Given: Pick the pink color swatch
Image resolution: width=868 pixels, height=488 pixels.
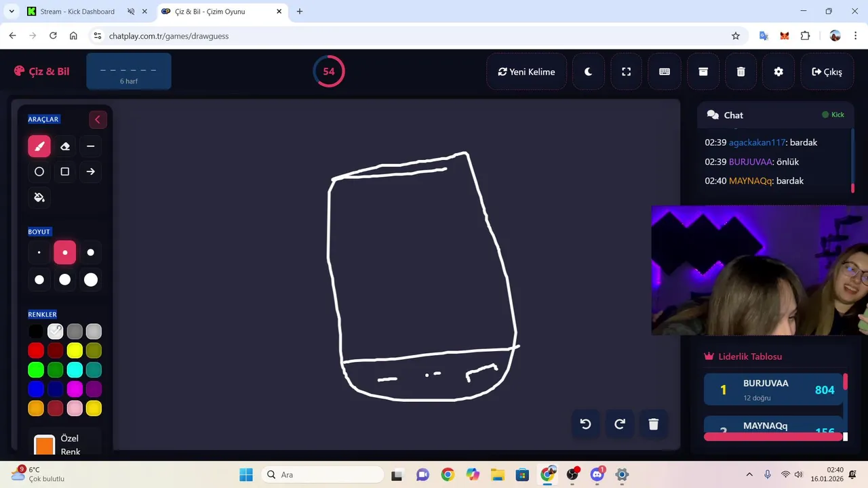Looking at the screenshot, I should (75, 409).
